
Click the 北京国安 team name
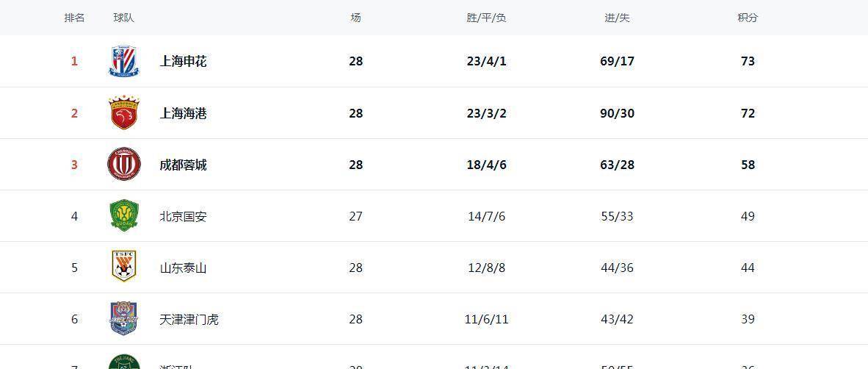184,216
